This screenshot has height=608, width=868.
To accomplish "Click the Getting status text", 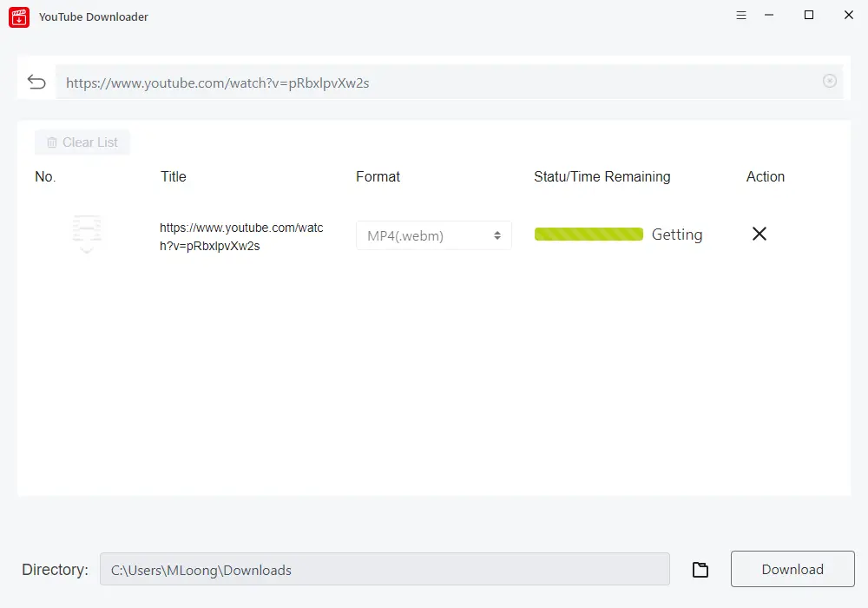I will 677,235.
